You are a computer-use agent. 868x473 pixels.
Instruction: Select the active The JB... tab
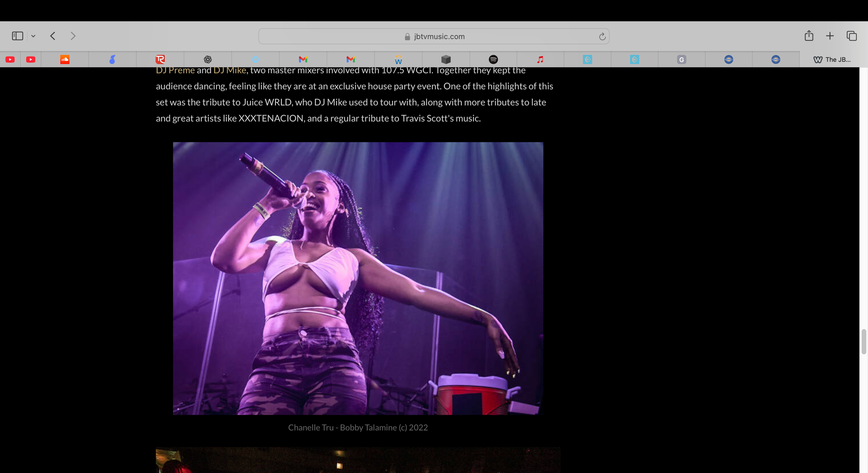(x=833, y=59)
